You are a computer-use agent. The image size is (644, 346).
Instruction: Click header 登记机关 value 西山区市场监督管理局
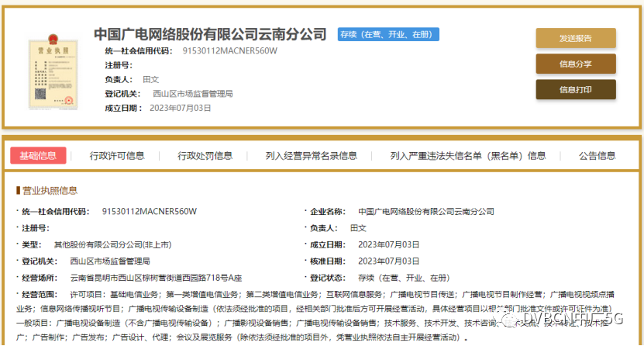pyautogui.click(x=193, y=94)
